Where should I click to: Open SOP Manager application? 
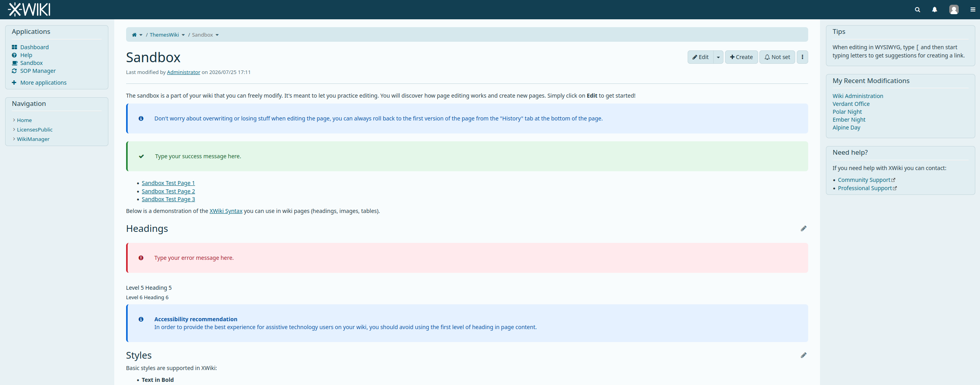point(38,71)
